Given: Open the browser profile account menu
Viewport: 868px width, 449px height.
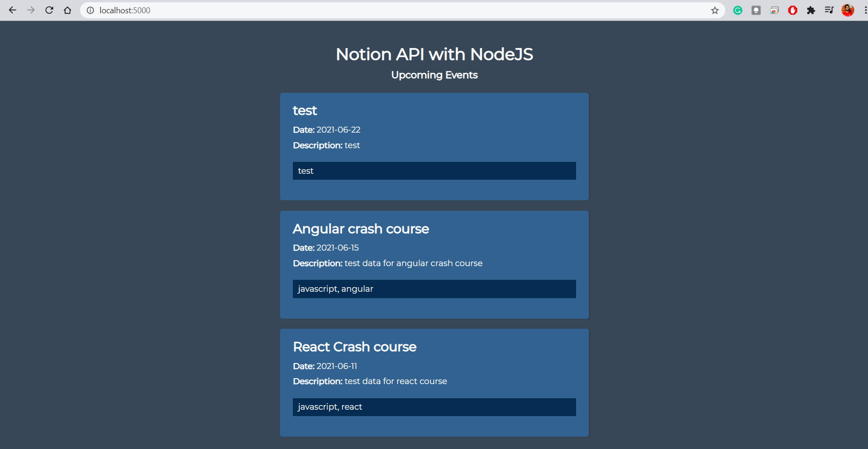Looking at the screenshot, I should pyautogui.click(x=848, y=10).
